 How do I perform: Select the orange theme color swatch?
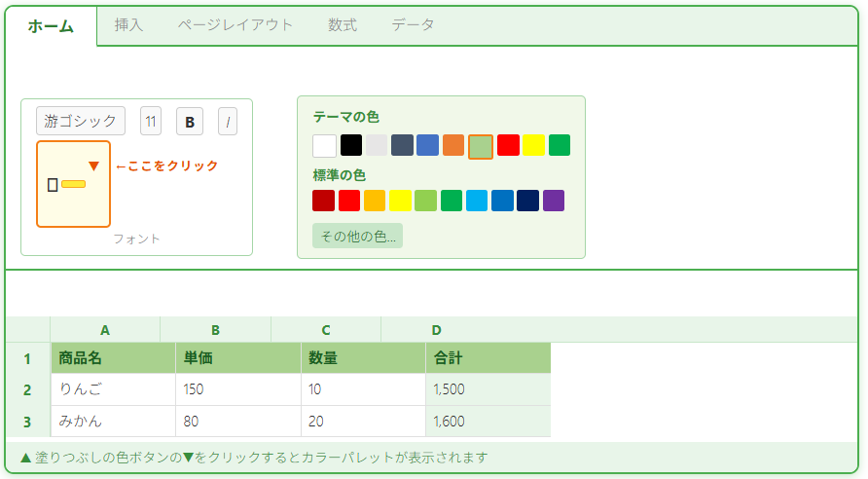(453, 146)
